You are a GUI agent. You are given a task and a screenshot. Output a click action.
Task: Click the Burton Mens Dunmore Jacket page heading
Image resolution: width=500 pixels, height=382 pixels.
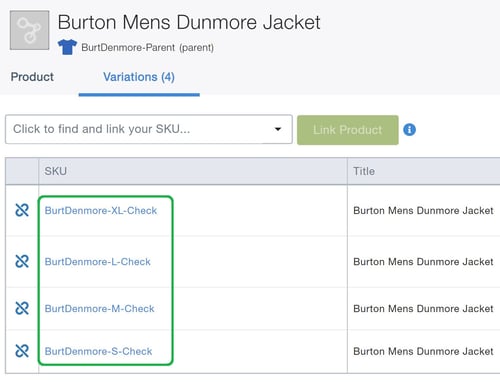(x=189, y=22)
